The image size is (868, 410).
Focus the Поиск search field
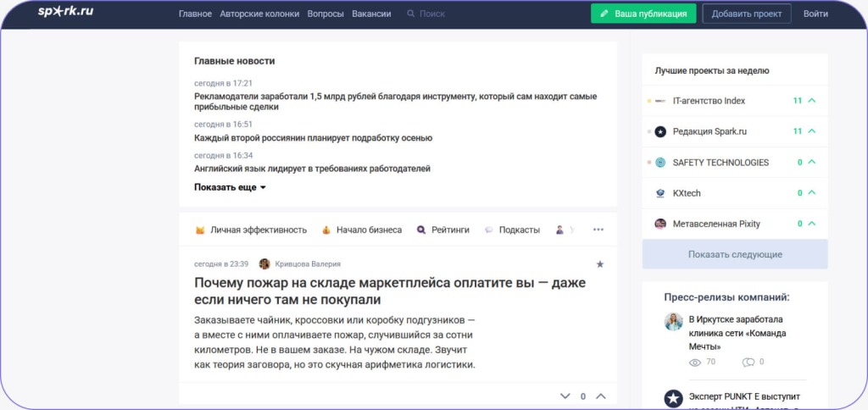tap(431, 14)
